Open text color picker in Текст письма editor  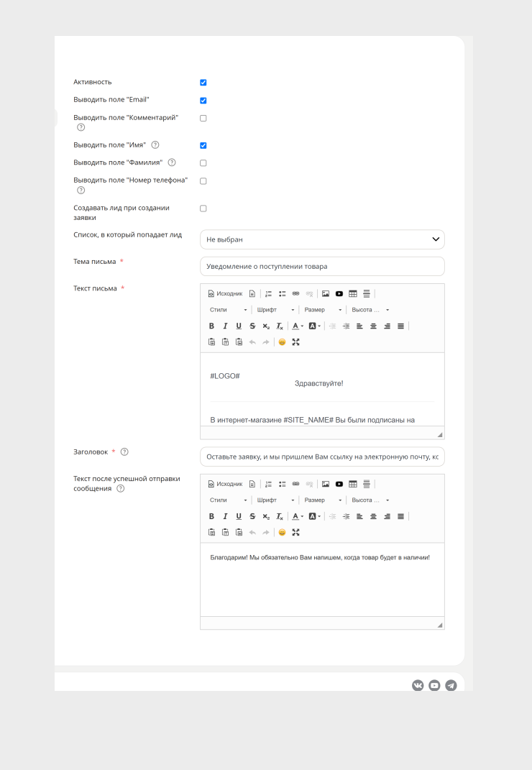point(298,326)
